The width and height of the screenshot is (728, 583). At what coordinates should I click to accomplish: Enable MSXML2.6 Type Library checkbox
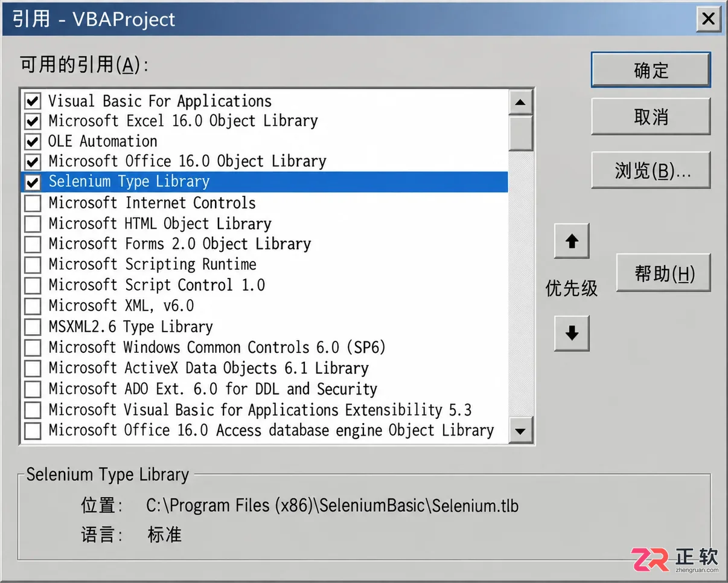click(33, 327)
